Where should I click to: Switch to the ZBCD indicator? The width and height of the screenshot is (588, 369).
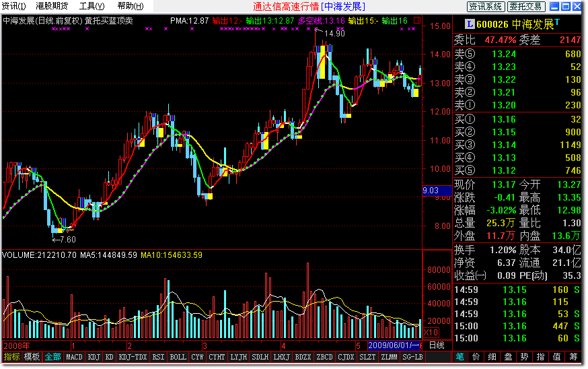[324, 357]
